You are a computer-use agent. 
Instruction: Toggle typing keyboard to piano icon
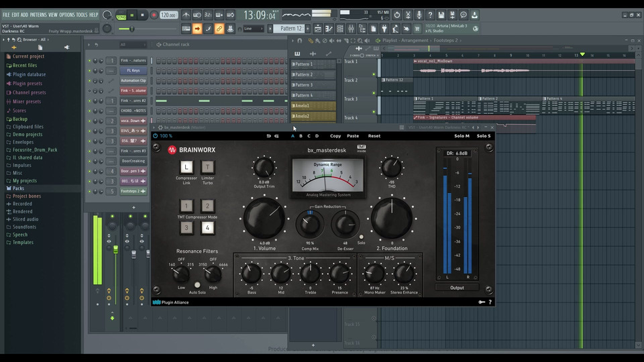pyautogui.click(x=186, y=29)
